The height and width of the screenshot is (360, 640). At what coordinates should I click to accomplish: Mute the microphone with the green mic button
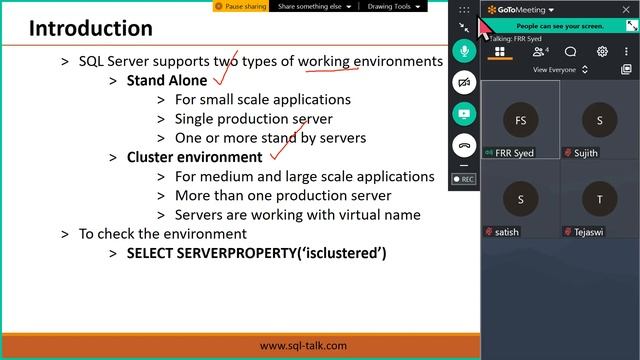pos(464,51)
